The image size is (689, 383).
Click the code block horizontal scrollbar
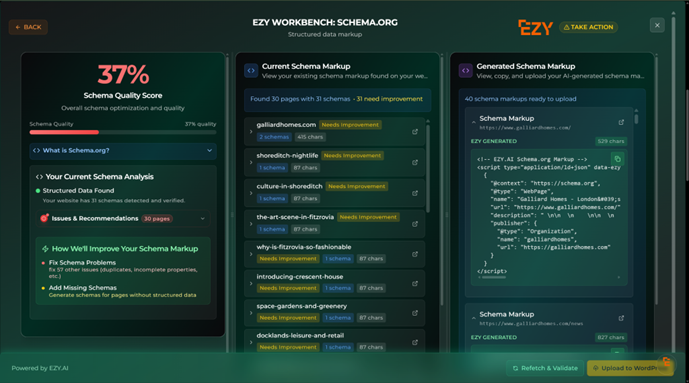[x=494, y=277]
